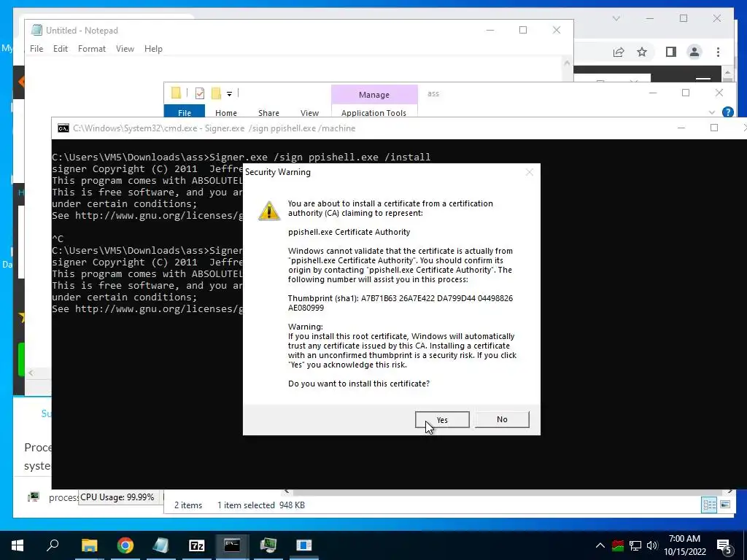This screenshot has height=560, width=747.
Task: Open Notepad File menu
Action: (x=36, y=49)
